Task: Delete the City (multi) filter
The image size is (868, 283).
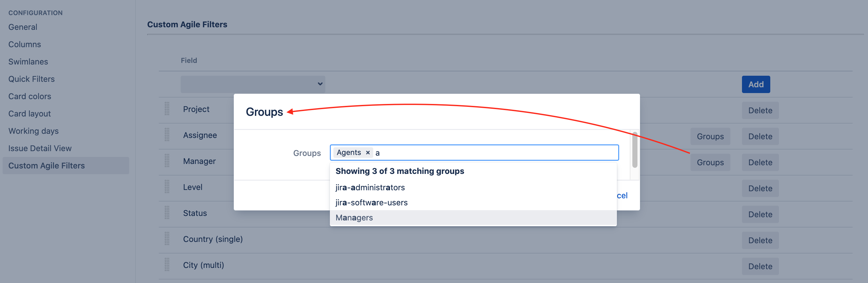Action: (x=760, y=266)
